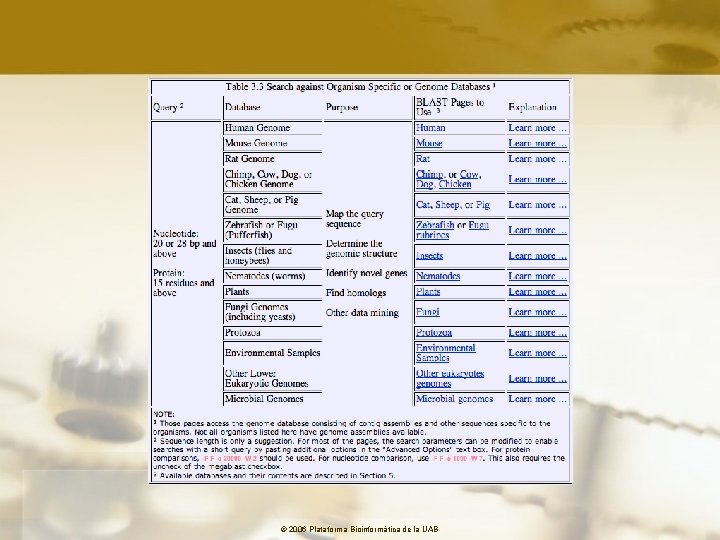Follow the Fungi BLAST link
Screen dimensions: 720x540
(x=428, y=312)
